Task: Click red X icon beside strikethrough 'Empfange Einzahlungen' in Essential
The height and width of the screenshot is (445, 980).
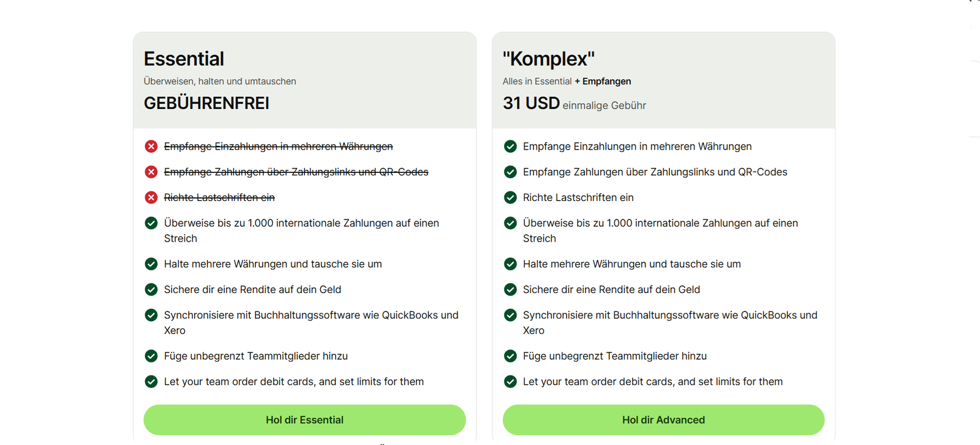Action: click(151, 146)
